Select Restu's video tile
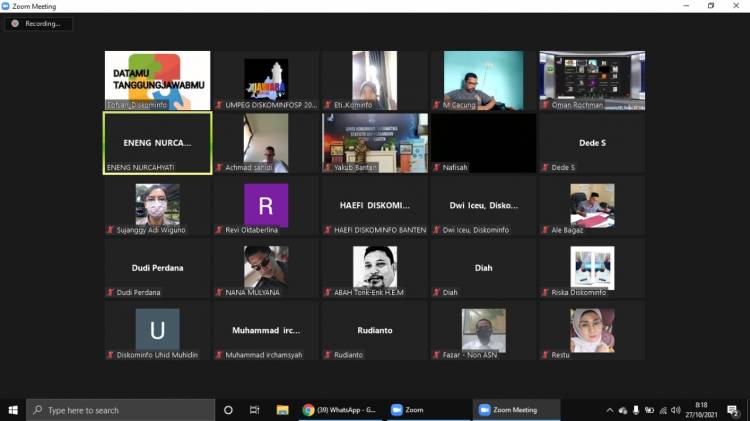 (x=592, y=331)
